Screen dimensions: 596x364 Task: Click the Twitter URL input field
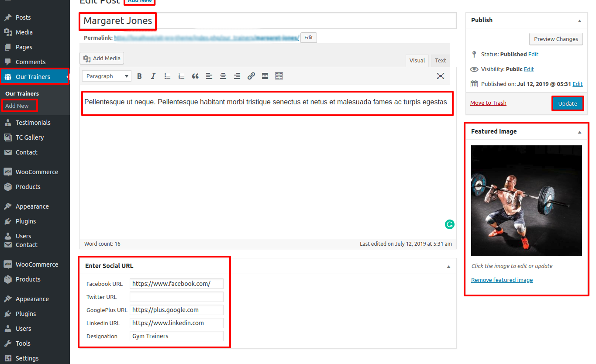pyautogui.click(x=176, y=297)
